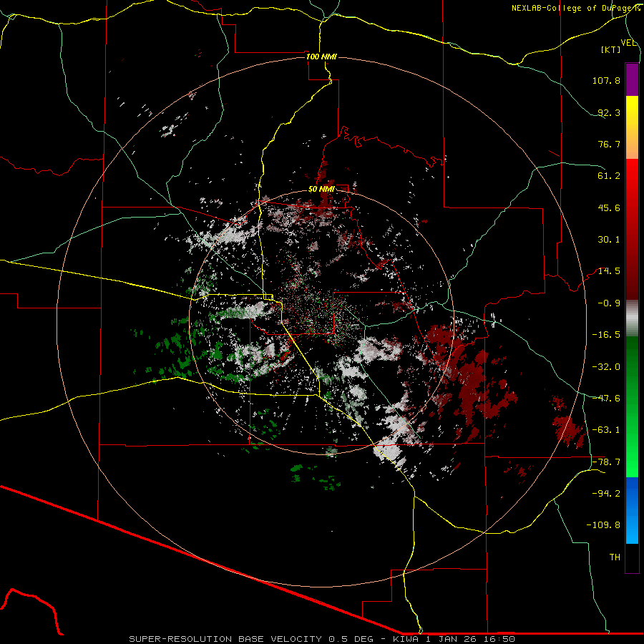Screen dimensions: 644x644
Task: Click the VEL legend title
Action: 628,43
